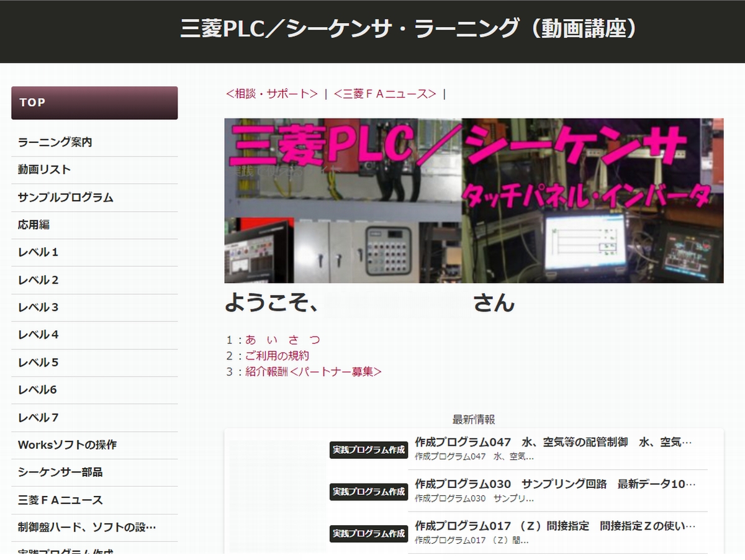
Task: Click the 三菱PLC/シーケンサ banner image
Action: [474, 201]
